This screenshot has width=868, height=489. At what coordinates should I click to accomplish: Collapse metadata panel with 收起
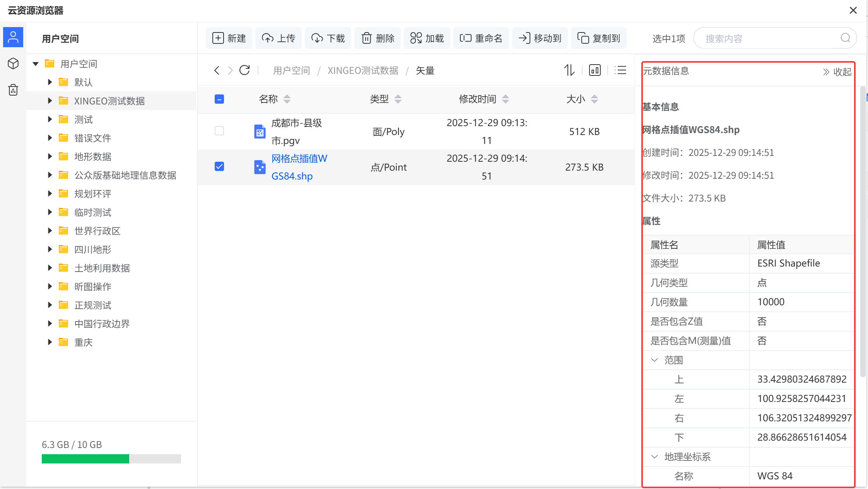[x=837, y=72]
